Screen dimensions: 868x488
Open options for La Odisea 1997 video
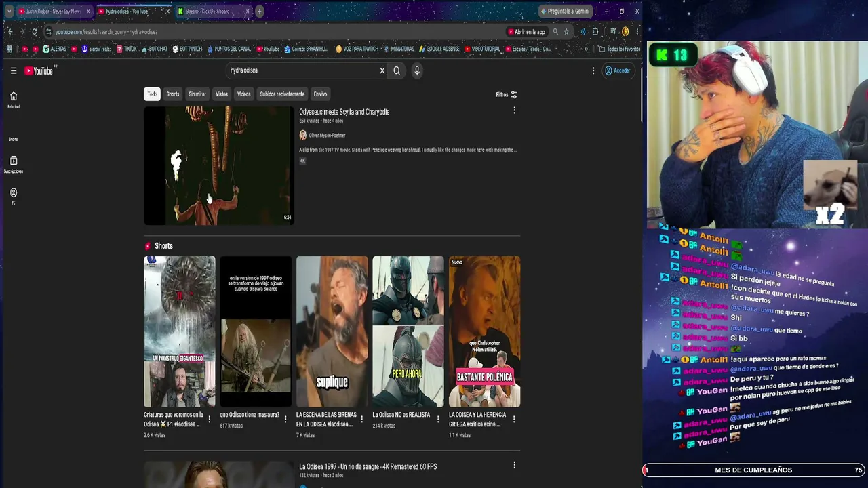coord(514,465)
